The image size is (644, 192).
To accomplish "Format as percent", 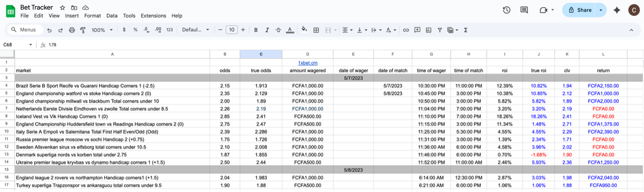I will pos(135,30).
